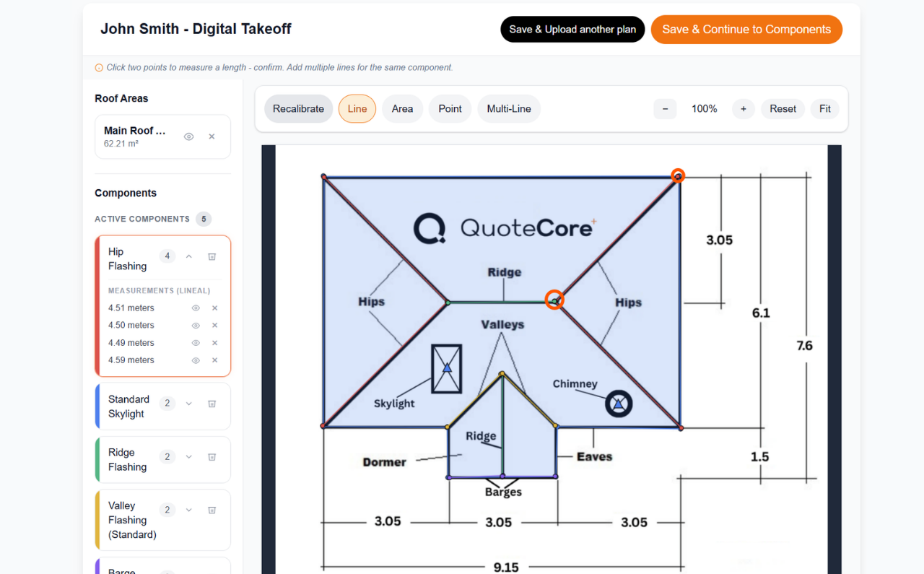
Task: Remove the Main Roof area
Action: click(x=212, y=136)
